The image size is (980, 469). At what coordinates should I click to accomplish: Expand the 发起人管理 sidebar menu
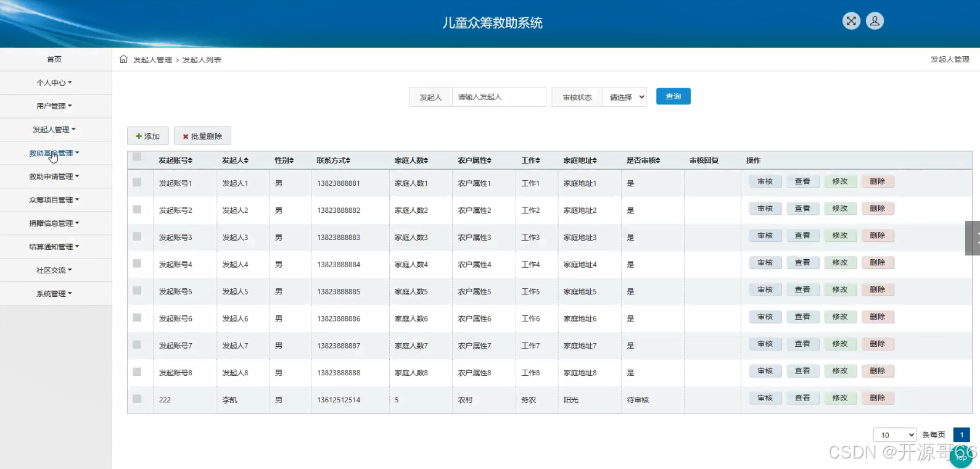click(x=56, y=130)
